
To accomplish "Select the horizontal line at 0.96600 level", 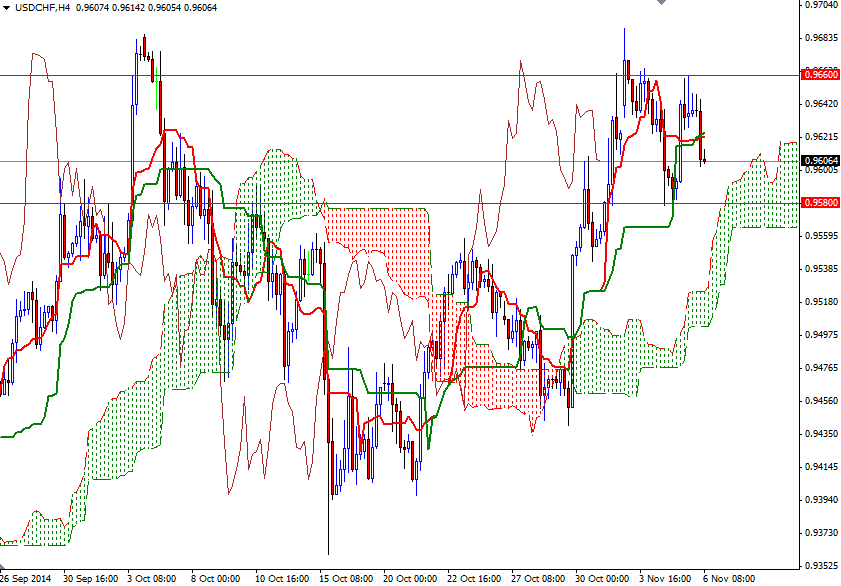I will pos(400,74).
